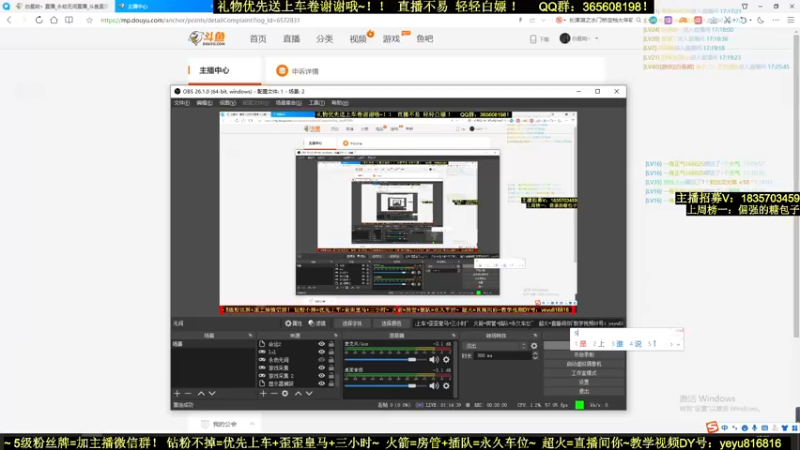The image size is (800, 450).
Task: Toggle visibility of the lol source
Action: (321, 352)
